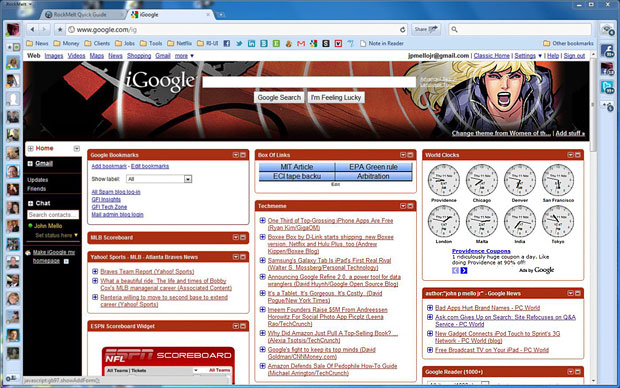Open the Money bookmarks folder
Viewport: 620px width, 388px height.
tap(66, 44)
